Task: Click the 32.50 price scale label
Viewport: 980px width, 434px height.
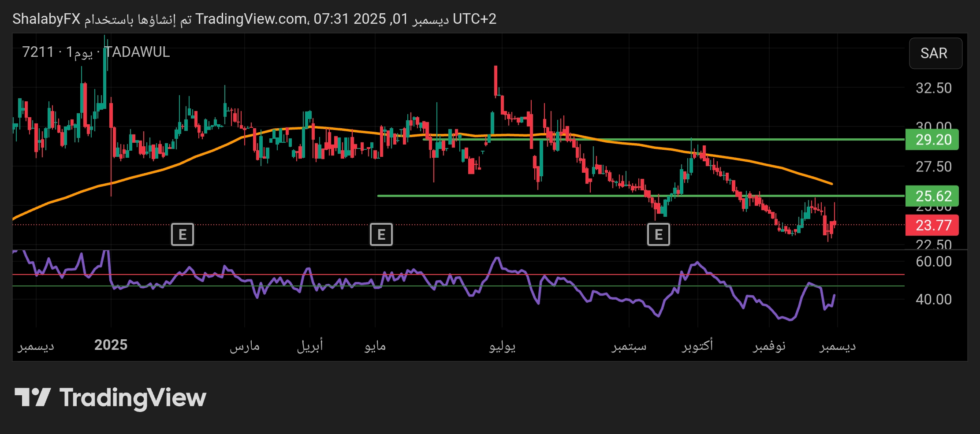Action: pos(933,88)
